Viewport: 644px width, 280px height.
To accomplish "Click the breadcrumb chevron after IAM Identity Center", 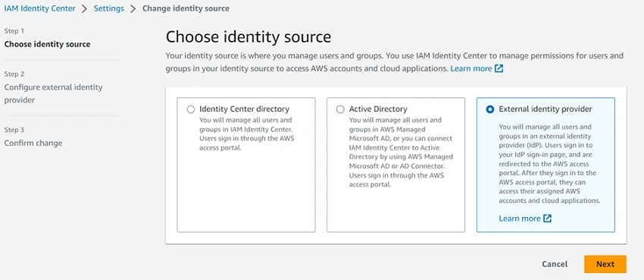I will pos(85,8).
